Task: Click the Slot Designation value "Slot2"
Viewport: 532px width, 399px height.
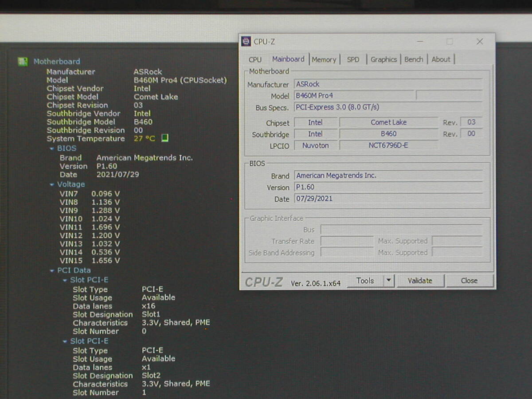Action: (x=151, y=376)
